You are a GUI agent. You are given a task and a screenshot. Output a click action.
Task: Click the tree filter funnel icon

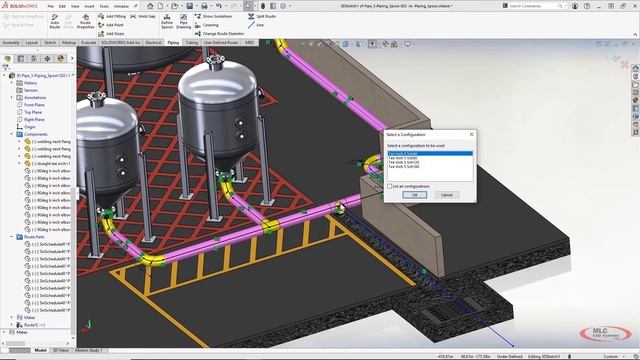5,67
